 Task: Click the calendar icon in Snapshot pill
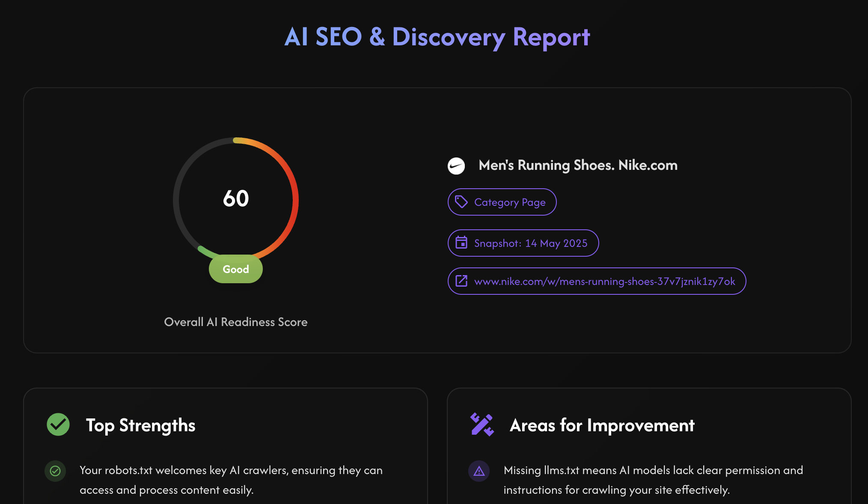point(461,243)
